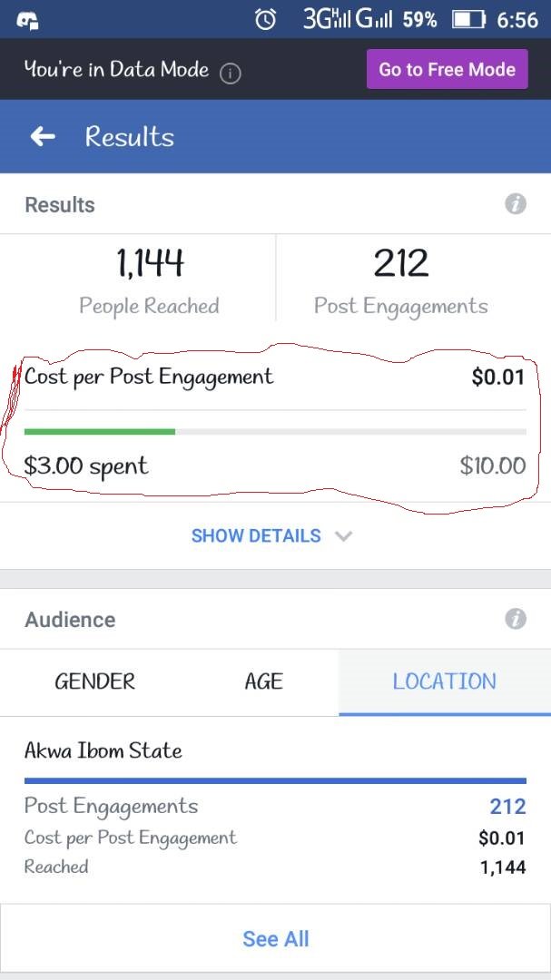Tap the chevron next to SHOW DETAILS
The width and height of the screenshot is (551, 980).
coord(342,535)
